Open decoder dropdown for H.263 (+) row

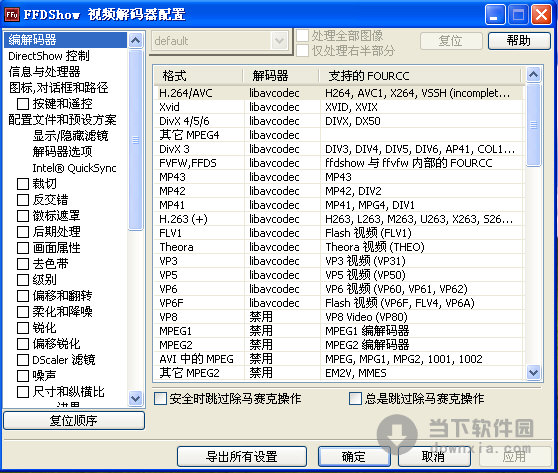click(282, 219)
